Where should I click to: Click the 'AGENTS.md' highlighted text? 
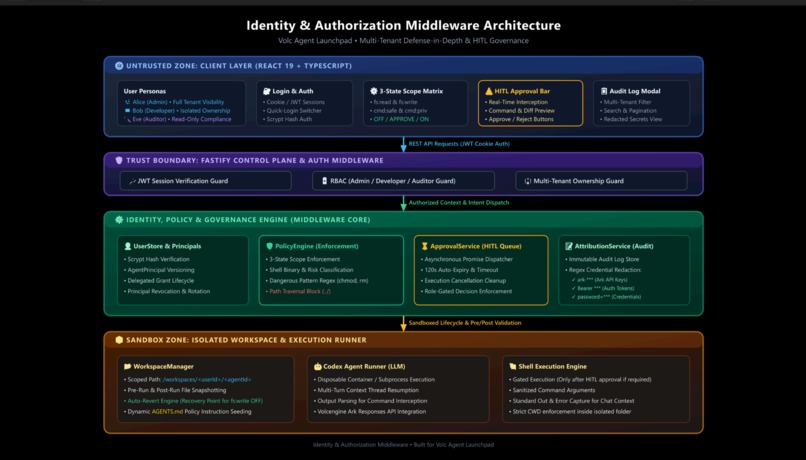pyautogui.click(x=168, y=412)
